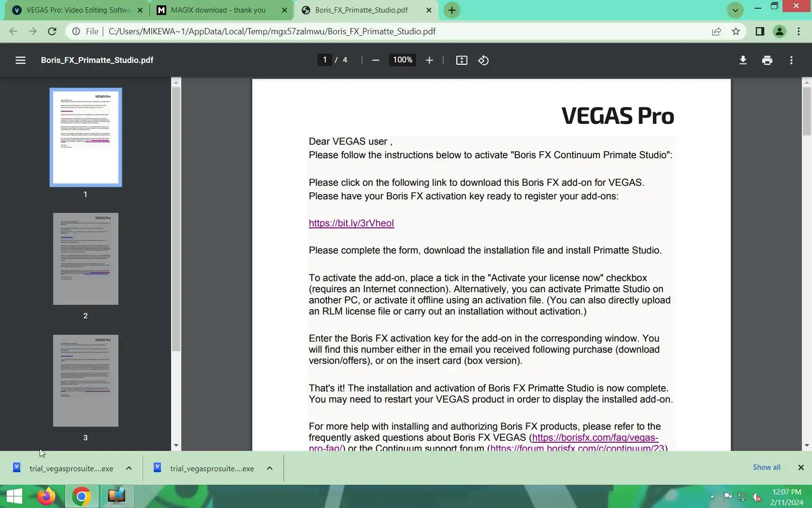The width and height of the screenshot is (812, 508).
Task: Open the borisfx.com/faq/vegas-pro-faq link
Action: pyautogui.click(x=595, y=438)
